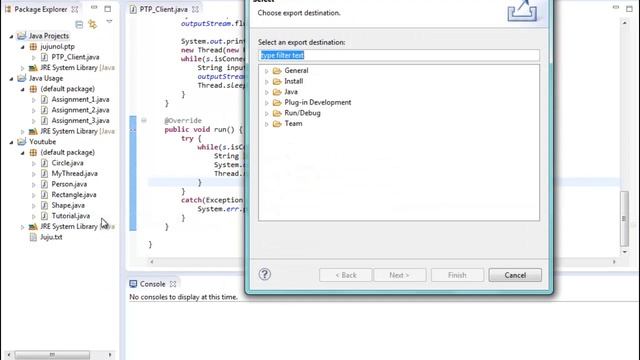Maximize the Package Explorer panel

107,9
